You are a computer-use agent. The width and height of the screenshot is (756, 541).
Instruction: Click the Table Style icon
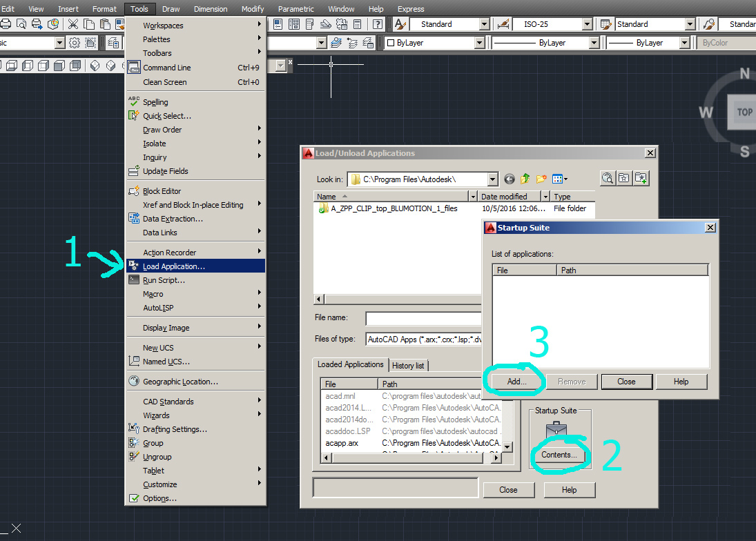click(606, 24)
